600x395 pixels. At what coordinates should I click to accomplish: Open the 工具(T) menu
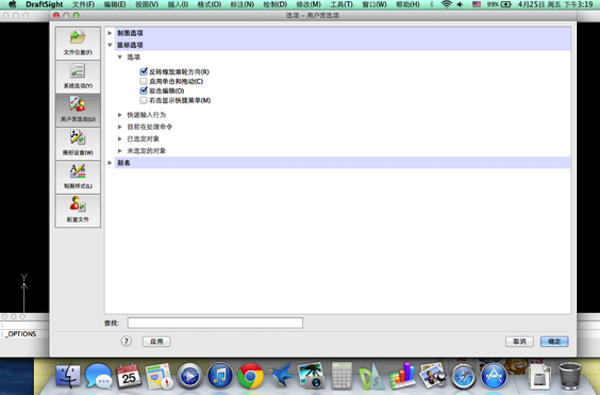tap(341, 5)
